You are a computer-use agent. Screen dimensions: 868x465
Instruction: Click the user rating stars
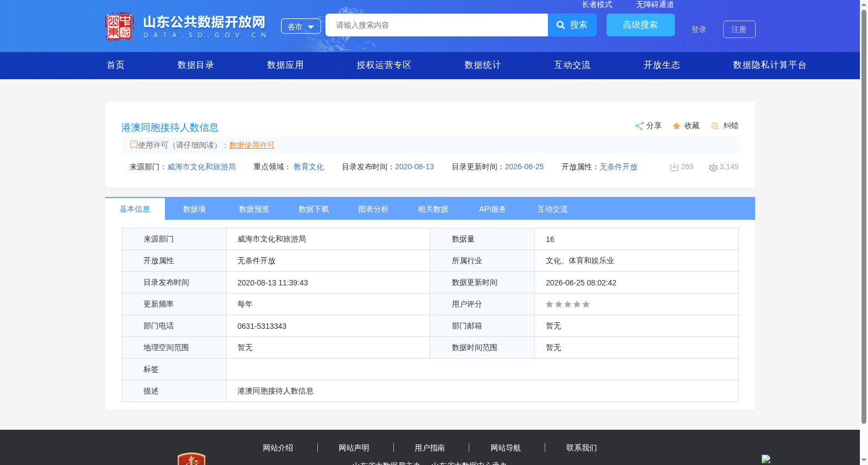tap(567, 304)
